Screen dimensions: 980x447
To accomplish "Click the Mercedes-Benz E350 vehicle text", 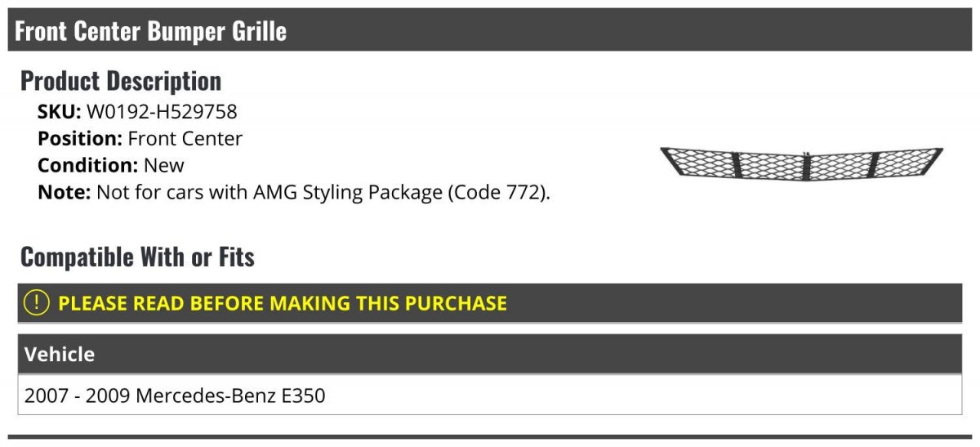I will pyautogui.click(x=230, y=396).
